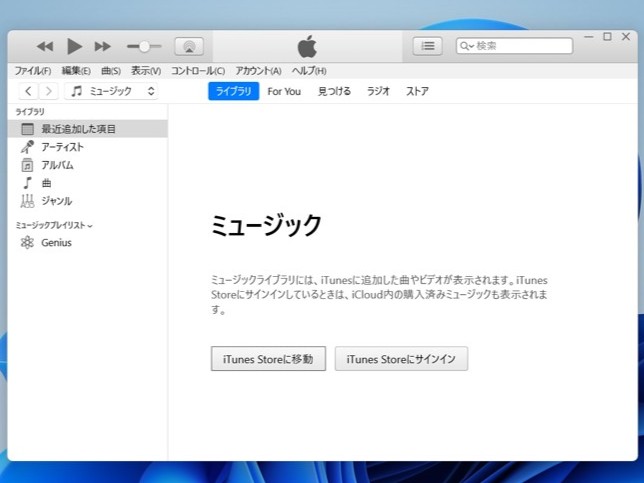Open the ヘルプ(H) menu
Image resolution: width=644 pixels, height=483 pixels.
(x=309, y=71)
